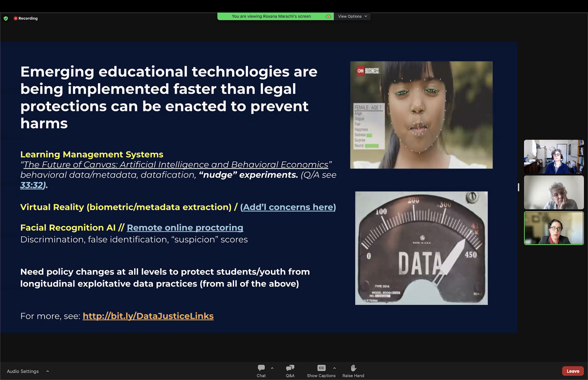Show Captions using CC icon
Viewport: 588px width, 380px height.
click(321, 371)
